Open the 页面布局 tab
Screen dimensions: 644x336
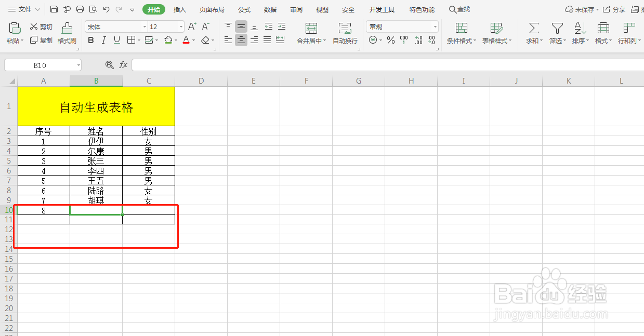(212, 9)
